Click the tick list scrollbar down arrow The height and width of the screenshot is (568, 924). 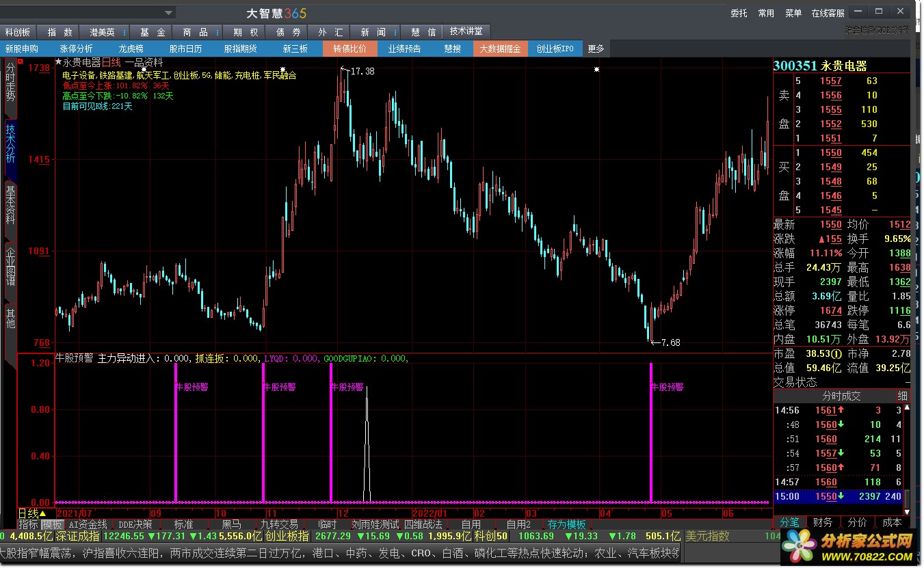[907, 511]
